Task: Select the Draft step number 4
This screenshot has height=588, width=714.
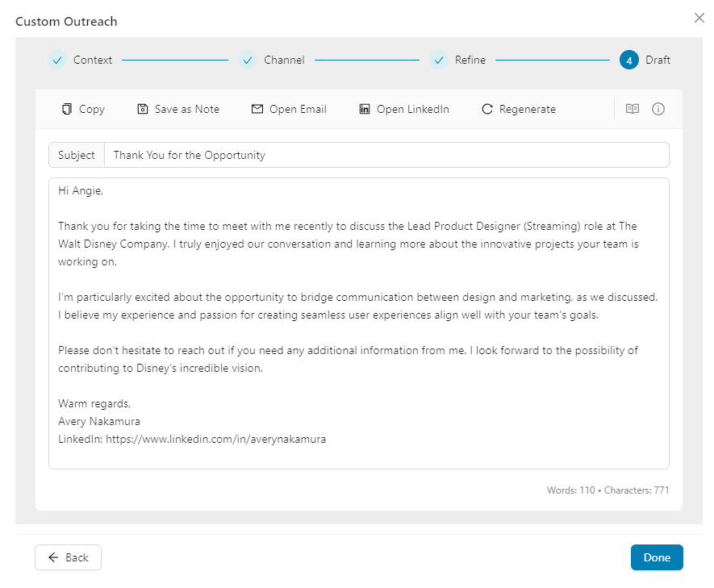Action: (628, 60)
